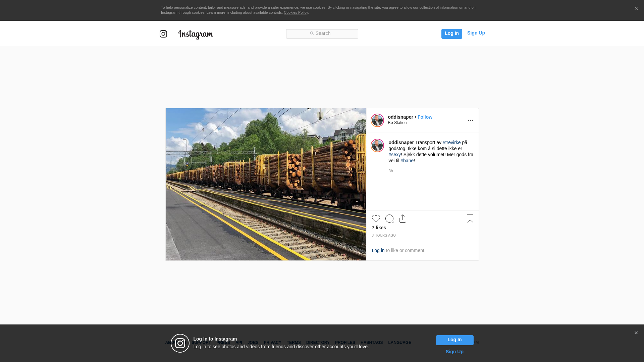
Task: Open the #trevirke hashtag
Action: [451, 142]
